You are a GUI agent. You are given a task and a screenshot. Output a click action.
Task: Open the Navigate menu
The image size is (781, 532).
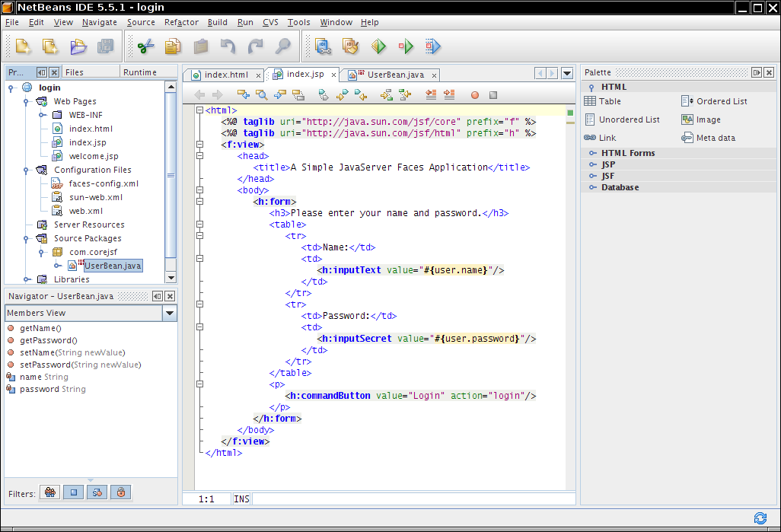click(x=100, y=22)
